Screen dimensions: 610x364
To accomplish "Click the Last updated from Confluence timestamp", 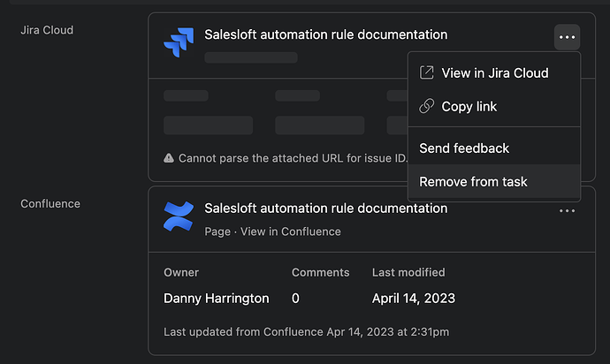I will click(x=306, y=331).
